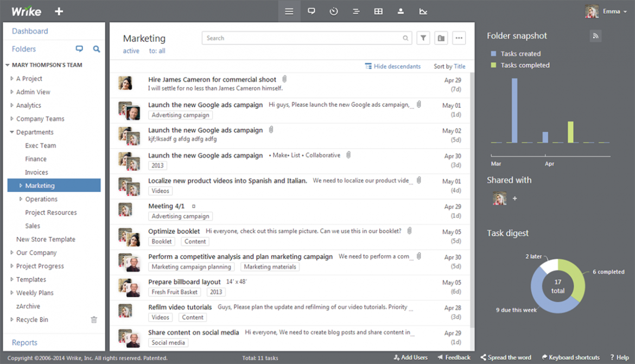Open the Table view grid icon

pos(378,11)
